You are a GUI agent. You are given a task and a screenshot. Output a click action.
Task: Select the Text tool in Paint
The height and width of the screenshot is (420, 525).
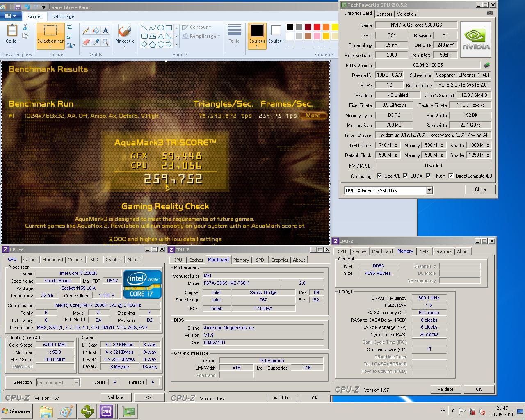click(x=105, y=31)
